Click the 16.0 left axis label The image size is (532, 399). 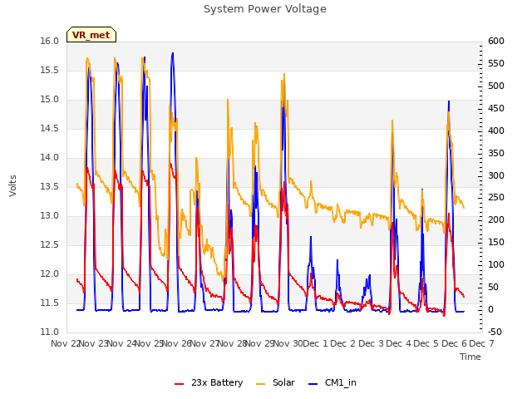click(50, 41)
